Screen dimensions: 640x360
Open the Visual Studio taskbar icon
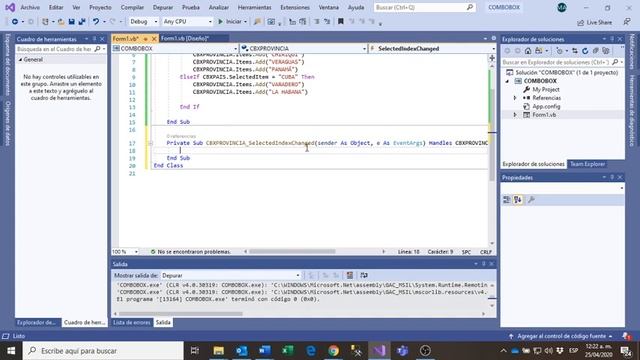point(379,351)
